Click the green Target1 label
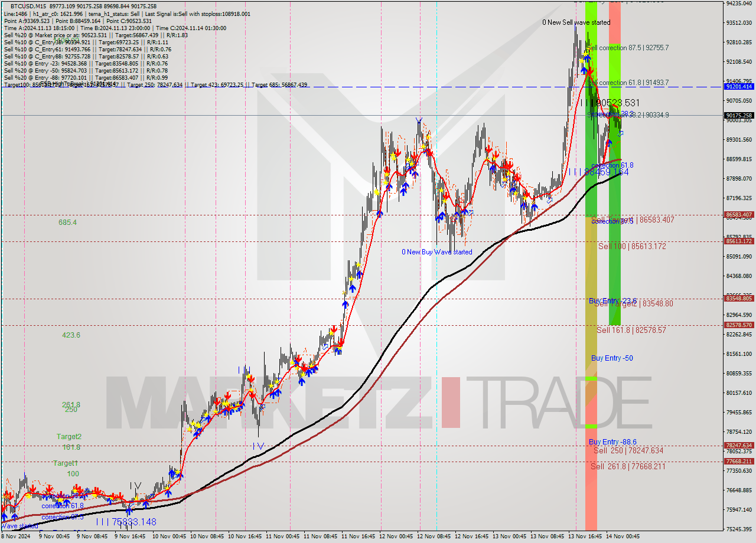Screen dimensions: 756x543 66,463
